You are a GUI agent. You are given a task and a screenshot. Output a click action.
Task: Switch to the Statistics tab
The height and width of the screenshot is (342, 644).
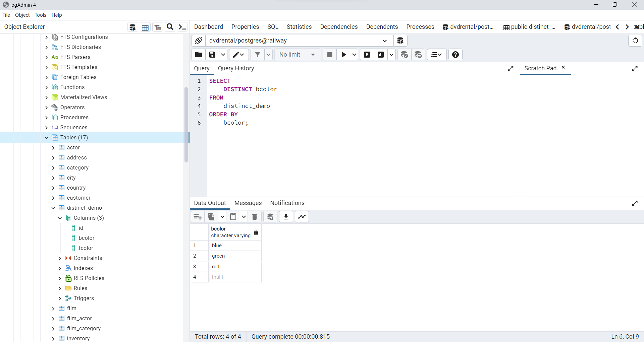[299, 27]
